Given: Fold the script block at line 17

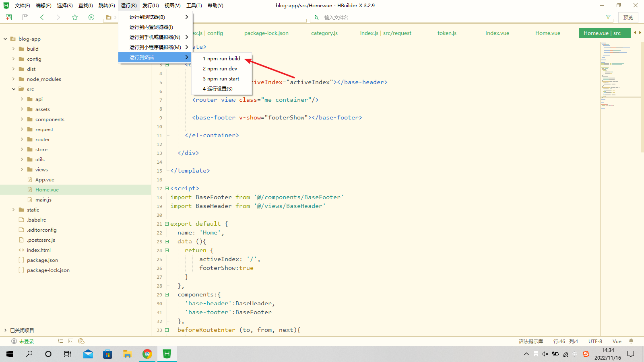Looking at the screenshot, I should (x=167, y=188).
